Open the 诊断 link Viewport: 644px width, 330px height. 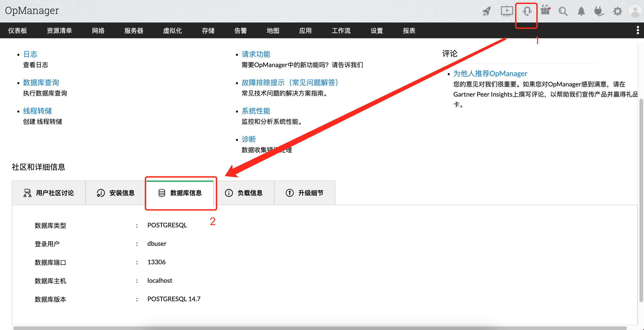pyautogui.click(x=249, y=139)
